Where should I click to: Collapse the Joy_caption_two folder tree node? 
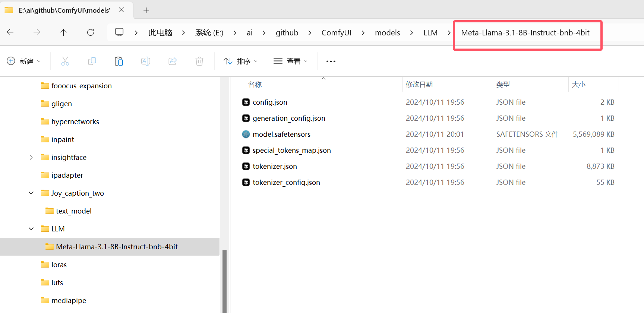[x=31, y=193]
